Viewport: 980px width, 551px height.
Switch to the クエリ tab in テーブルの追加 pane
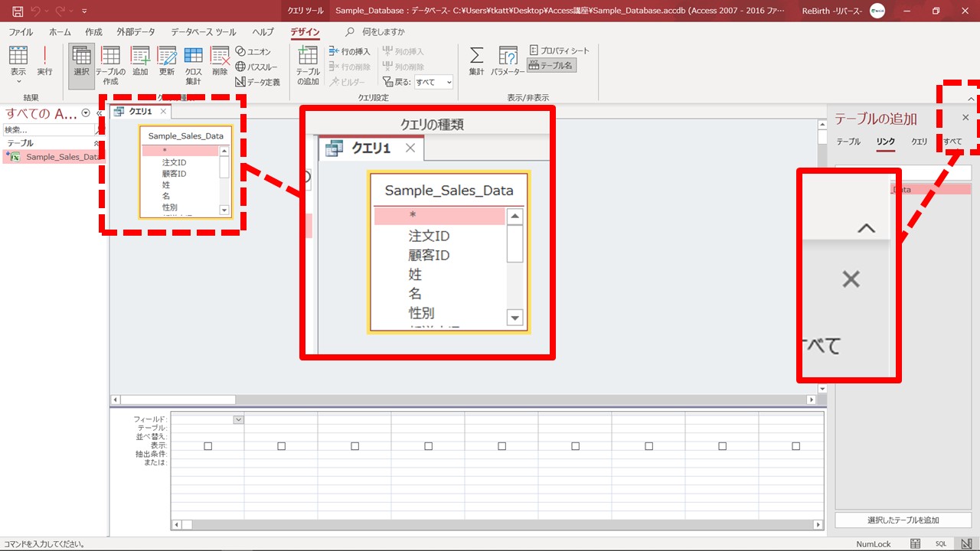point(919,142)
